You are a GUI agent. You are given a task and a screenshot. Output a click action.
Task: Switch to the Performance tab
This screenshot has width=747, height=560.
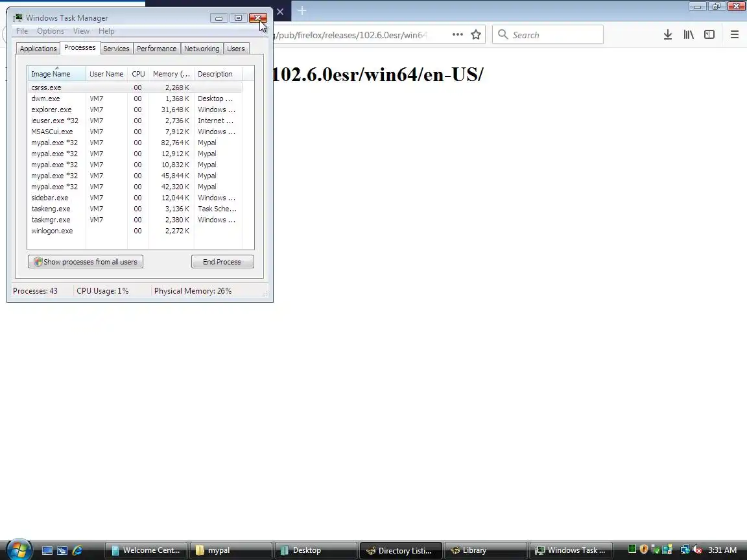[156, 49]
